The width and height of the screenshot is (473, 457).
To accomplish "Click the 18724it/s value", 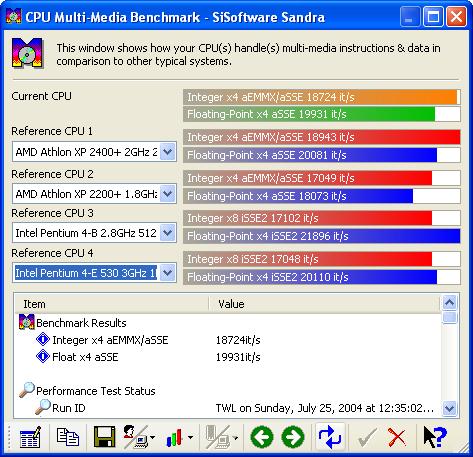I will point(238,340).
